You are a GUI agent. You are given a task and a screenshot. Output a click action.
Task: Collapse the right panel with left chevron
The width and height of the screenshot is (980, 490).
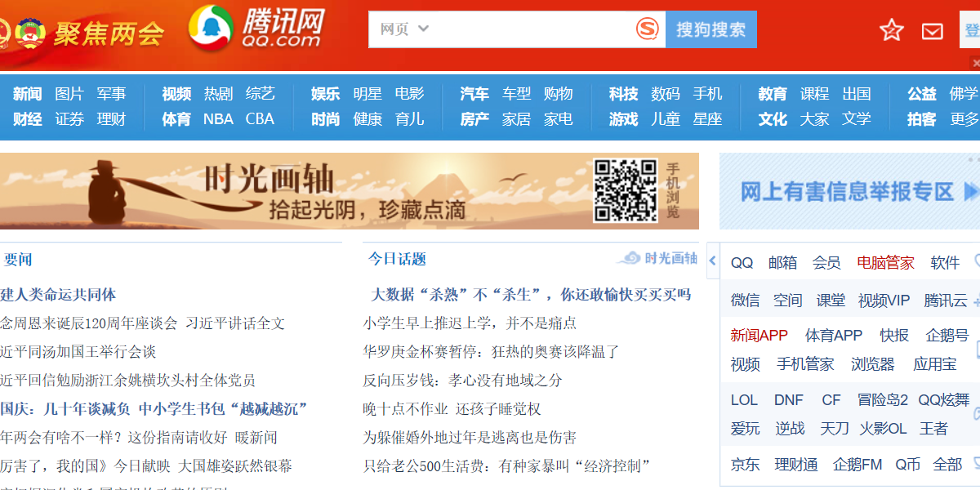pos(712,261)
